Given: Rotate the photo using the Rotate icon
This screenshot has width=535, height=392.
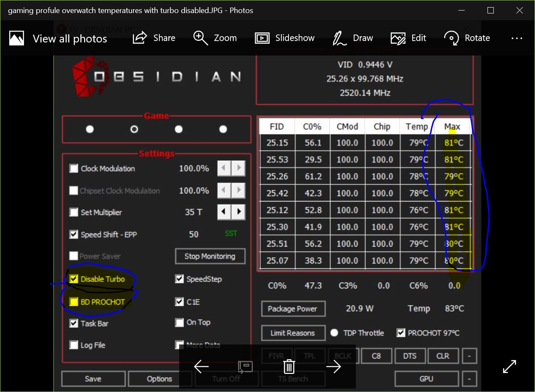Looking at the screenshot, I should coord(451,38).
